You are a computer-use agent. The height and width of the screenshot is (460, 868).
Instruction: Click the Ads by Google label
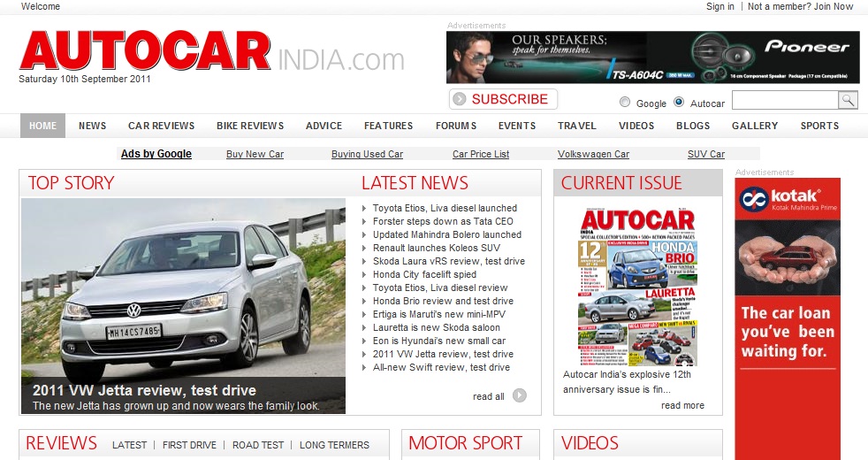coord(156,154)
